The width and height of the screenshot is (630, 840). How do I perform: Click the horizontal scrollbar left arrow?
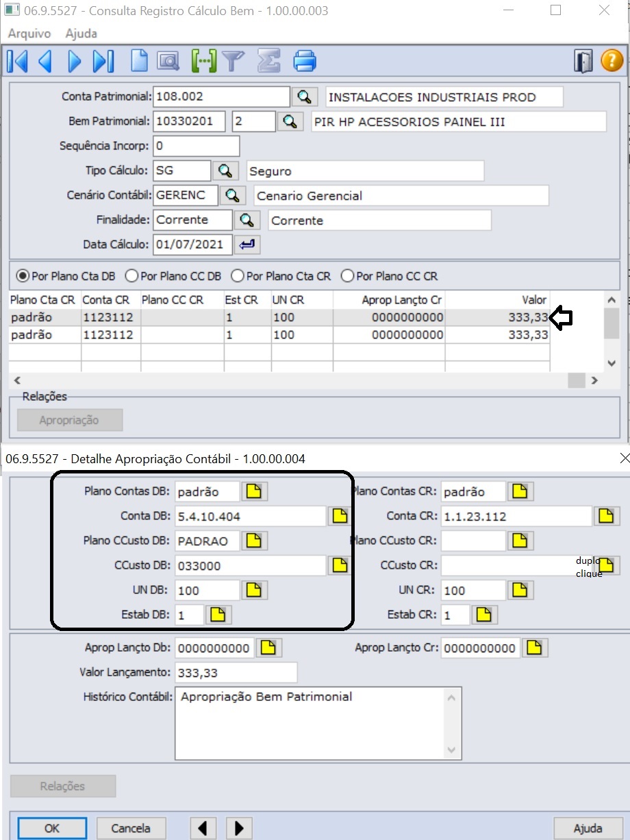[x=17, y=380]
